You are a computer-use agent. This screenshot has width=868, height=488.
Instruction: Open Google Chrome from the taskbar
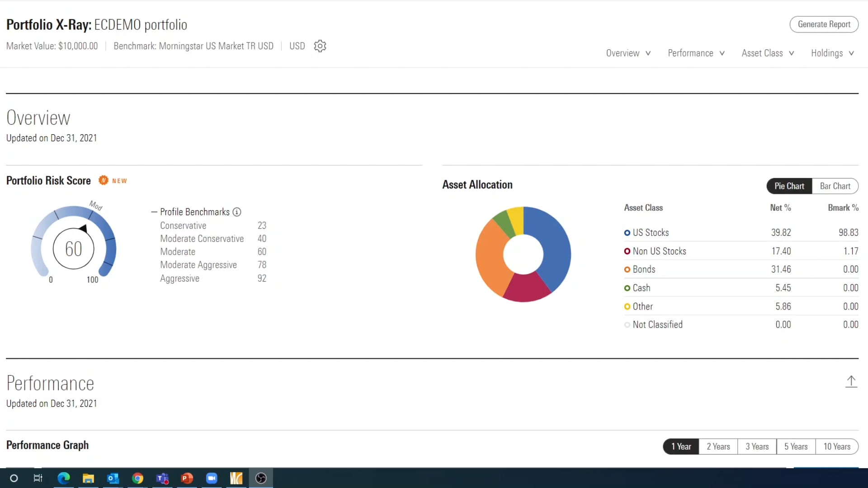tap(137, 478)
